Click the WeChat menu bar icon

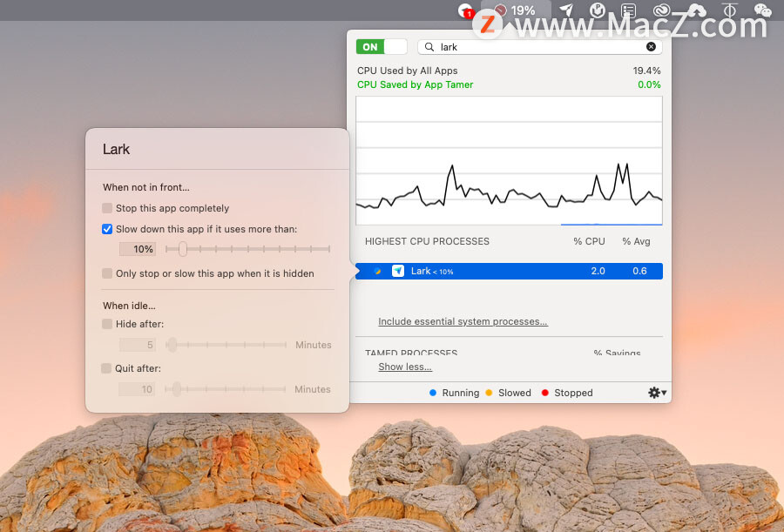tap(762, 10)
